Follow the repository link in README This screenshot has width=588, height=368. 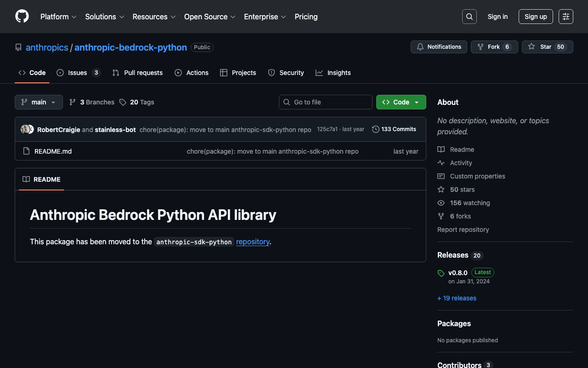pos(253,241)
